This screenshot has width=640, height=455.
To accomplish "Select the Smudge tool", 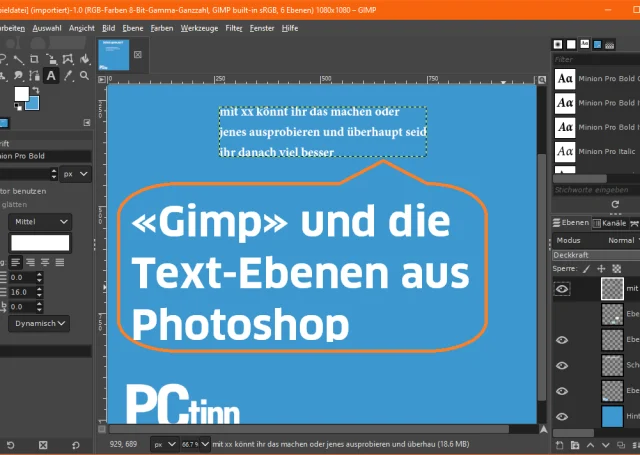I will coord(18,76).
